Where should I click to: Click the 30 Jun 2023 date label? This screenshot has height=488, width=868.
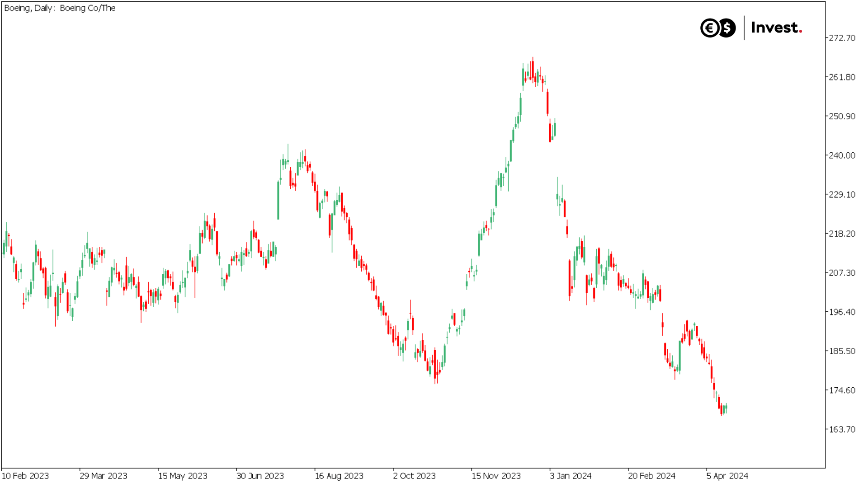(x=260, y=476)
